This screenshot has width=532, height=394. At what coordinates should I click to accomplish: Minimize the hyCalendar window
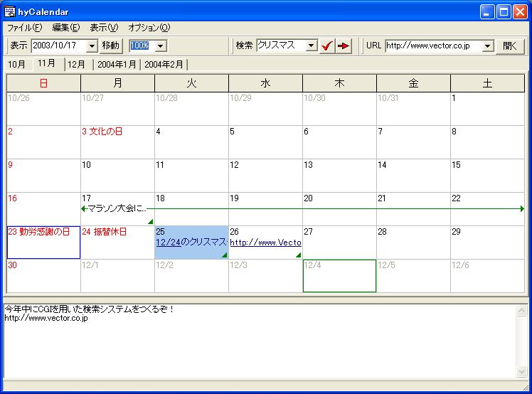pyautogui.click(x=487, y=12)
